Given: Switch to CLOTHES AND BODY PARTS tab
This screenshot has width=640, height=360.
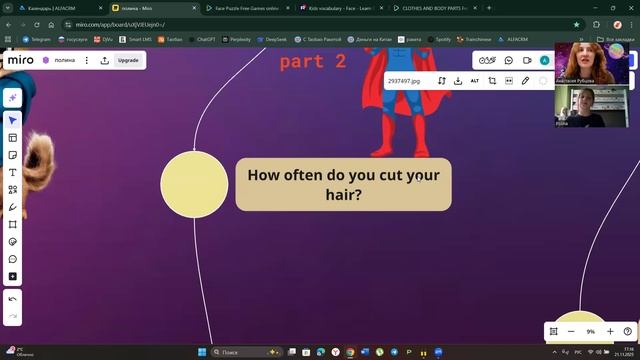Looking at the screenshot, I should (435, 8).
